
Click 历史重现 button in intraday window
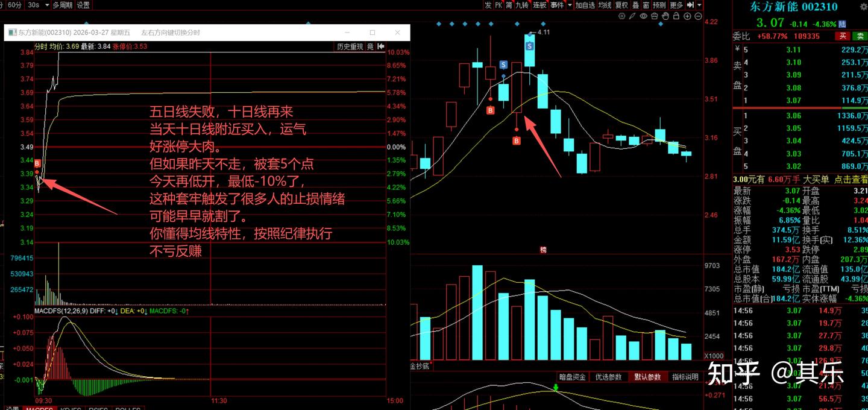click(x=350, y=46)
